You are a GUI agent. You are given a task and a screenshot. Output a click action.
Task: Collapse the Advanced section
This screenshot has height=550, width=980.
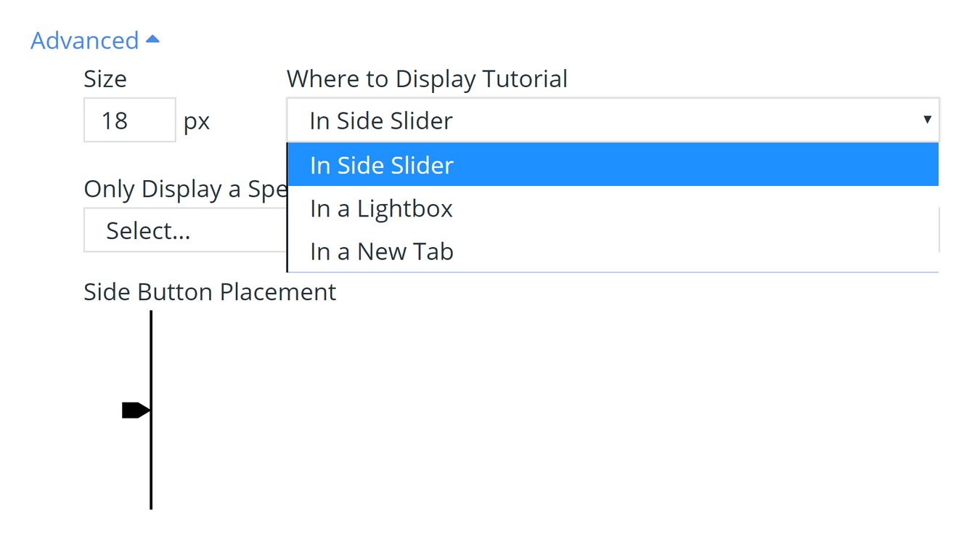tap(84, 40)
